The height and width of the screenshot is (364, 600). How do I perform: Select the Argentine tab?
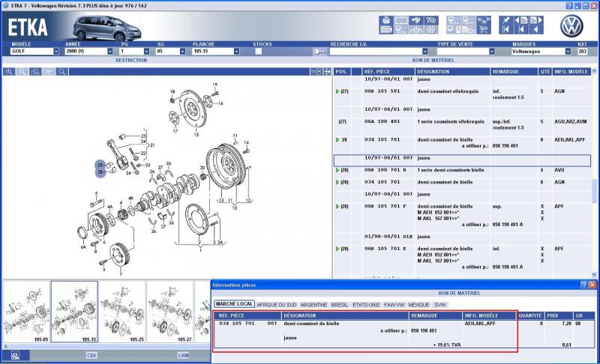[313, 305]
